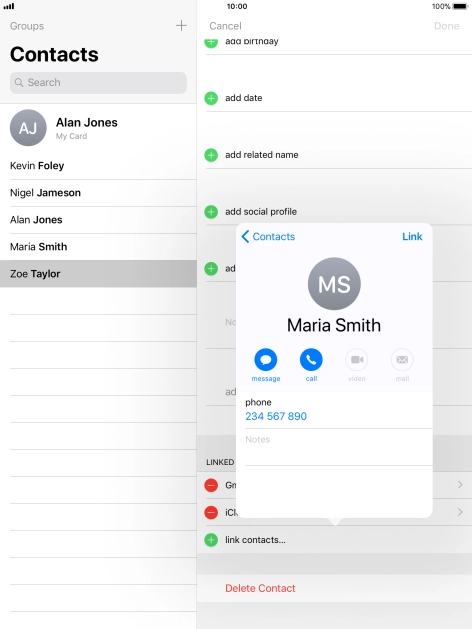Tap phone number 234 567 890

coord(276,416)
